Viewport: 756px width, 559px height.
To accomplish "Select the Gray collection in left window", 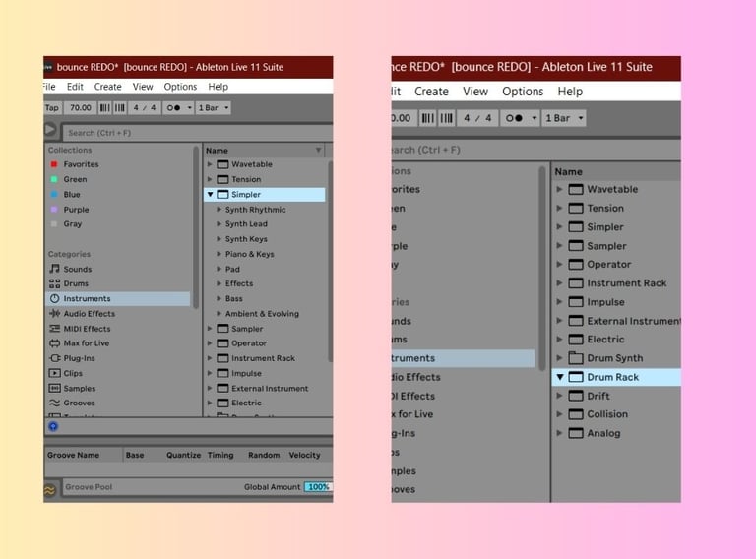I will point(72,224).
